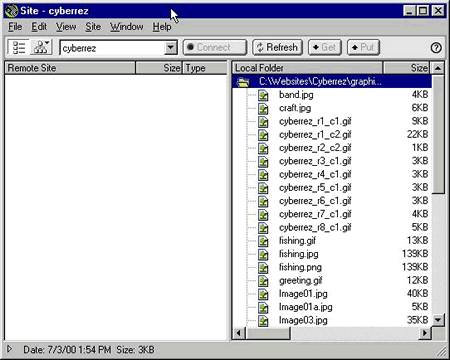Click the horizontal scrollbar right arrow
This screenshot has width=450, height=360.
click(425, 333)
